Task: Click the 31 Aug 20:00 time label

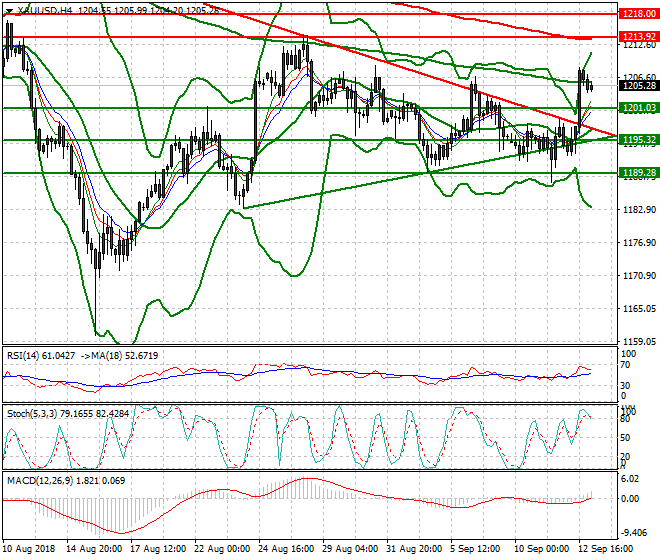Action: [414, 549]
